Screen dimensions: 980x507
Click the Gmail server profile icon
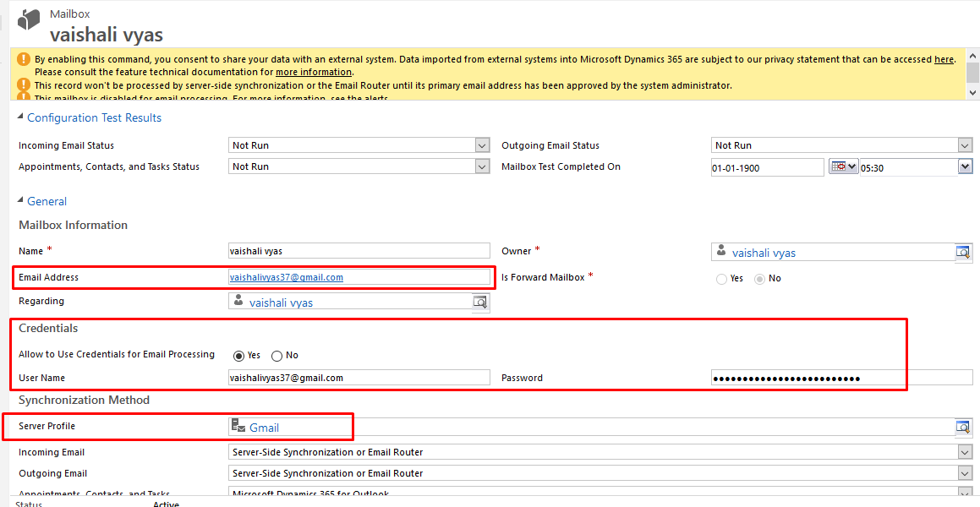click(x=238, y=428)
